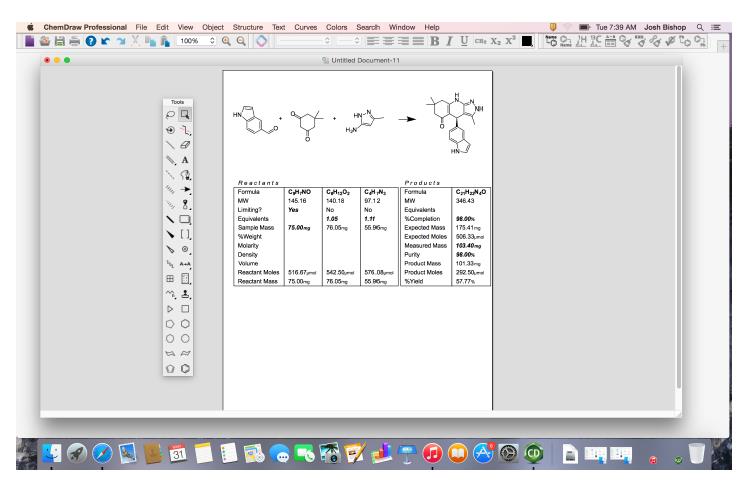
Task: Click the Zoom In magnifier icon
Action: coord(226,41)
